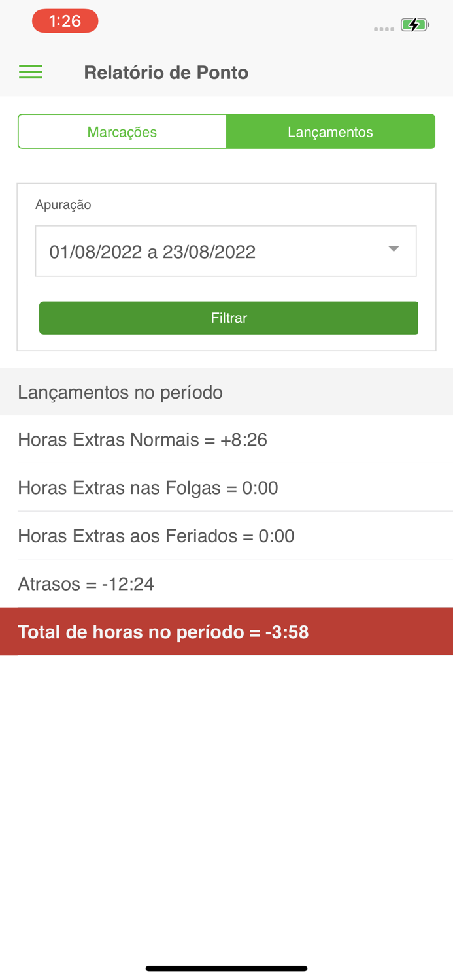Select the Lançamentos tab
Image resolution: width=453 pixels, height=980 pixels.
click(x=330, y=131)
